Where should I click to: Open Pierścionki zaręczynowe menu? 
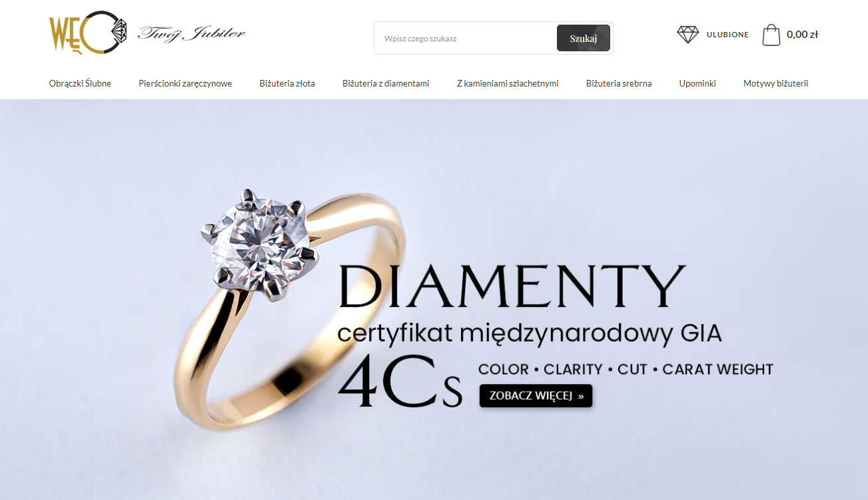[x=185, y=83]
